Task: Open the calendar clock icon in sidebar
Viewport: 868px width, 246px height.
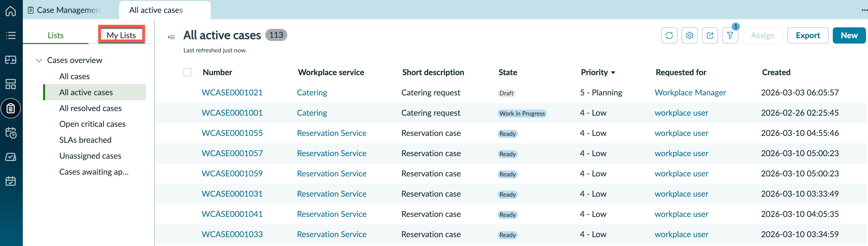Action: 11,133
